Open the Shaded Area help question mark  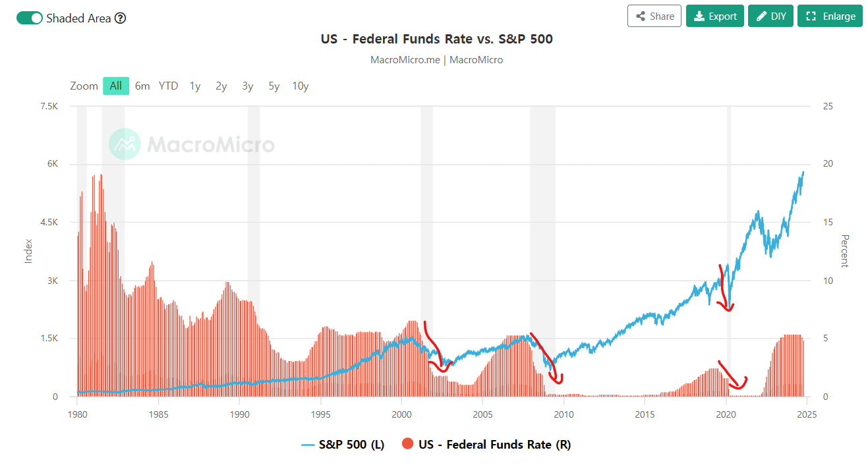[120, 18]
